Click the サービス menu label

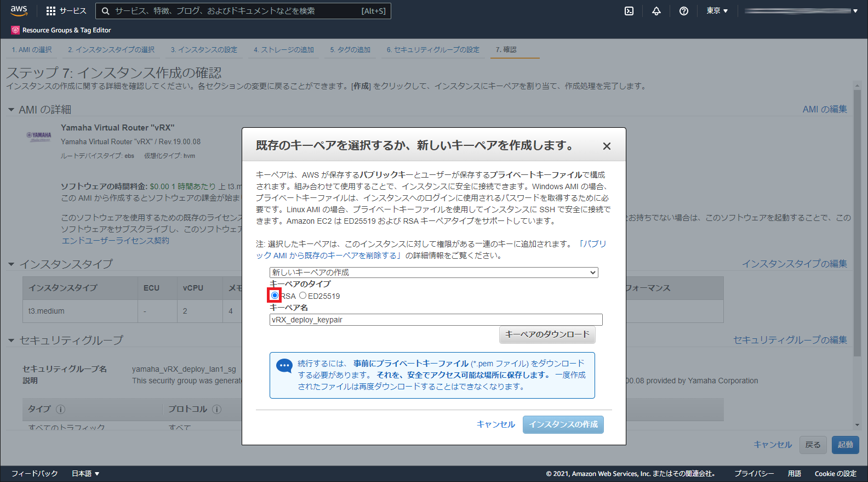(73, 11)
